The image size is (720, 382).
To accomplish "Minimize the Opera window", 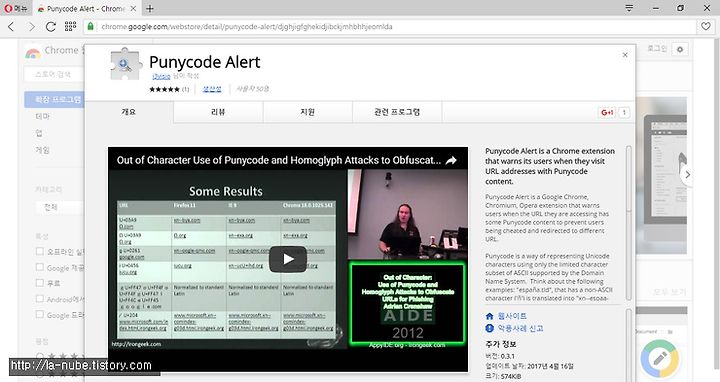I will 656,8.
